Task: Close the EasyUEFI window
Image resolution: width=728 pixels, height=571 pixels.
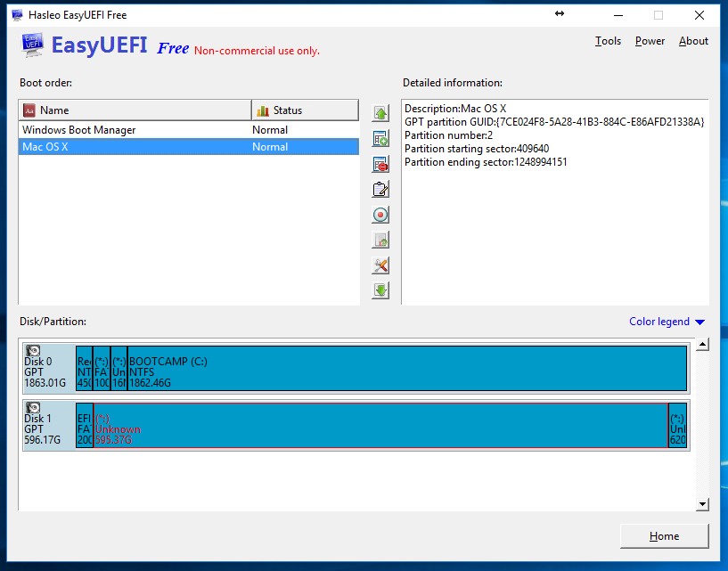Action: coord(699,15)
